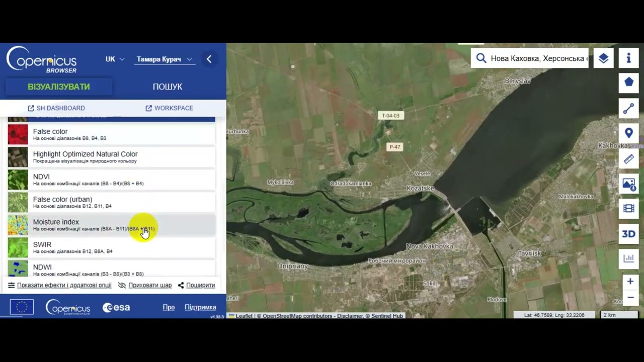Click the magnifier search icon
Screen dimensions: 644x362
tap(481, 58)
